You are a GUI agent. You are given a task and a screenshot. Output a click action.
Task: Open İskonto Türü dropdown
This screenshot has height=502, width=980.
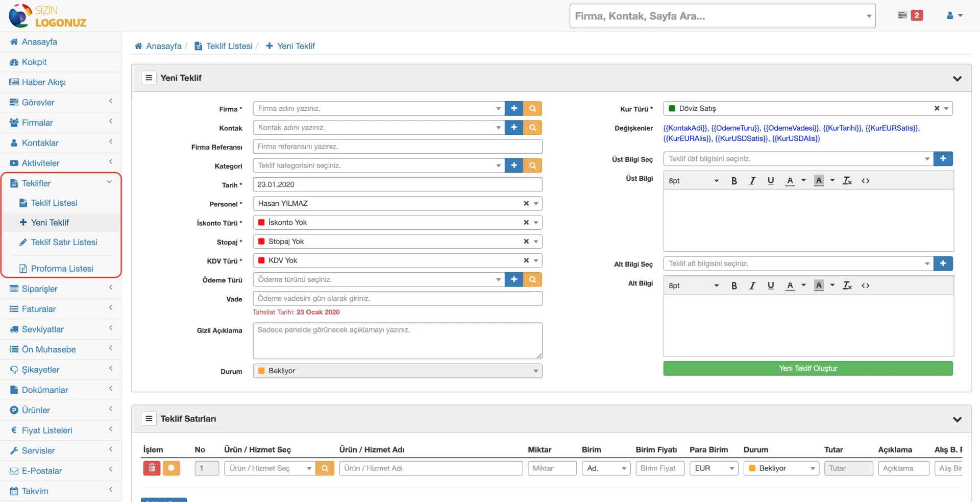pos(398,222)
